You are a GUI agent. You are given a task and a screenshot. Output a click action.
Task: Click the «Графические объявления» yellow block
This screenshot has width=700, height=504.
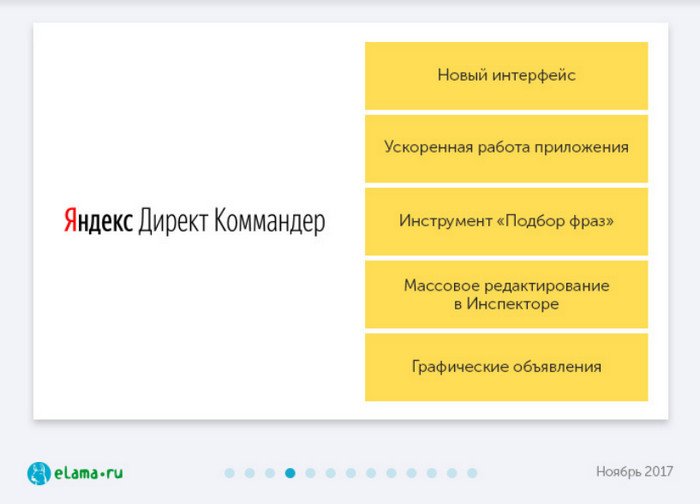[506, 367]
